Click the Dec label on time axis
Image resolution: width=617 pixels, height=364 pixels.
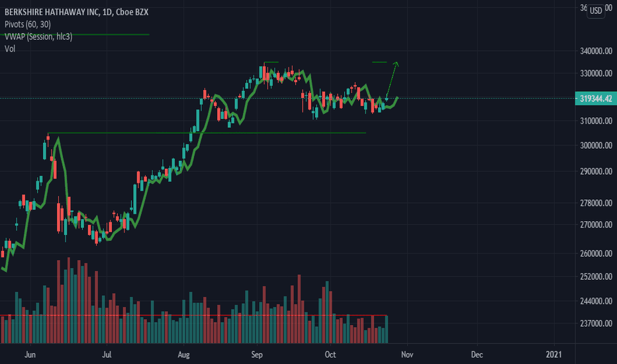pos(477,355)
